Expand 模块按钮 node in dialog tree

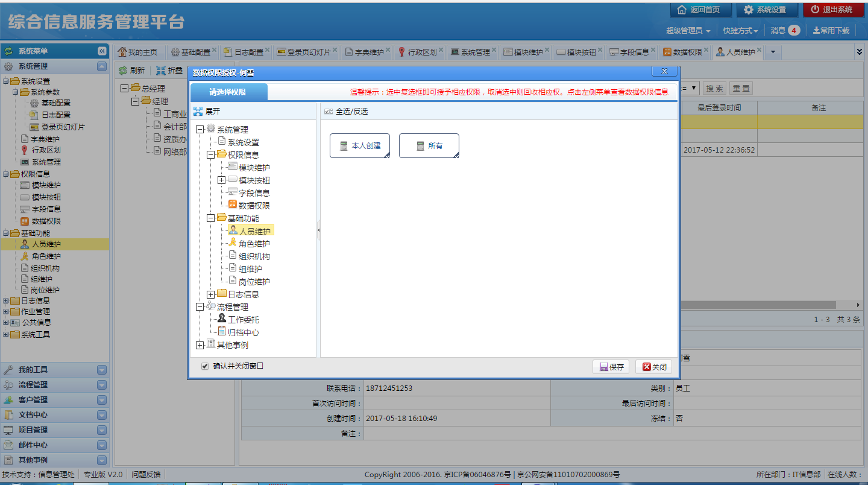pyautogui.click(x=222, y=180)
